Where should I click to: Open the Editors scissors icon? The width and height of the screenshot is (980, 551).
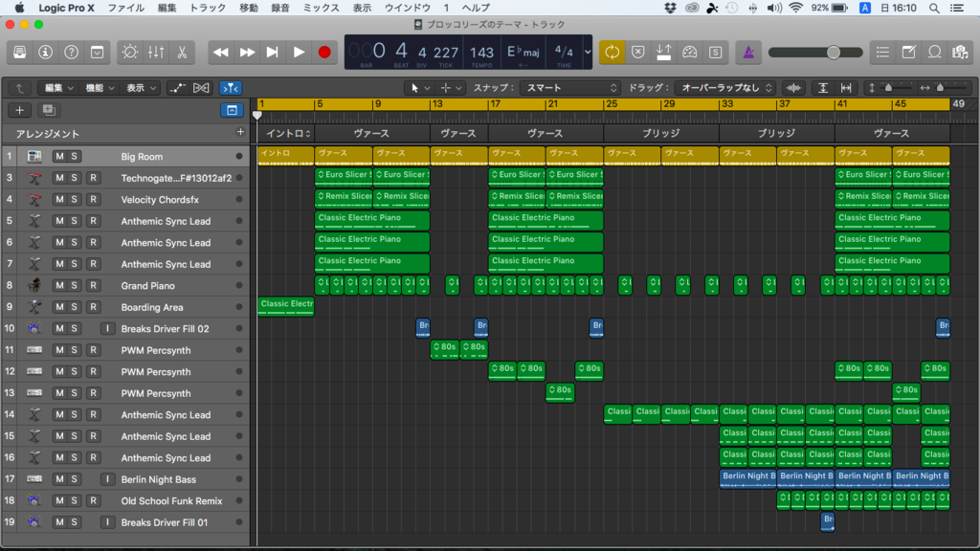click(x=182, y=53)
